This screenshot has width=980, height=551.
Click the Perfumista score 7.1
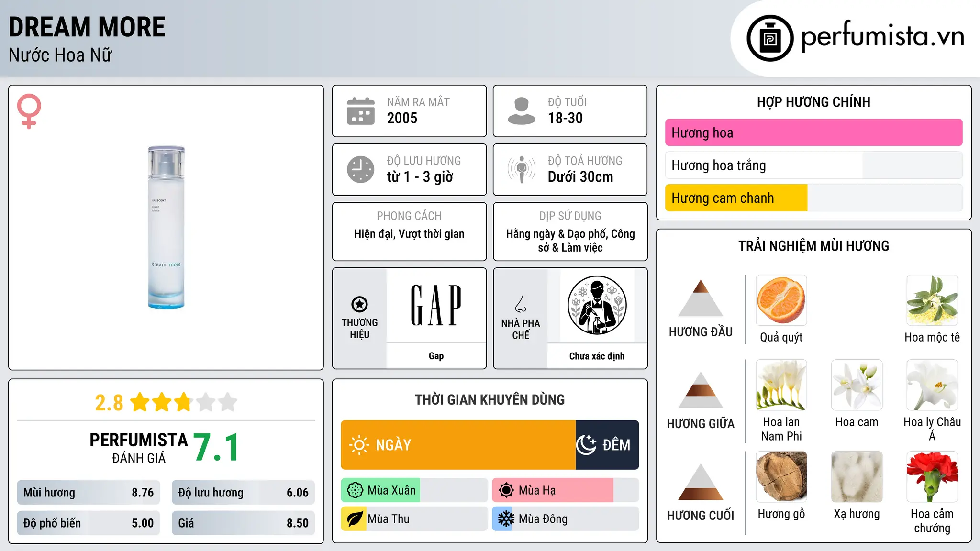click(216, 447)
